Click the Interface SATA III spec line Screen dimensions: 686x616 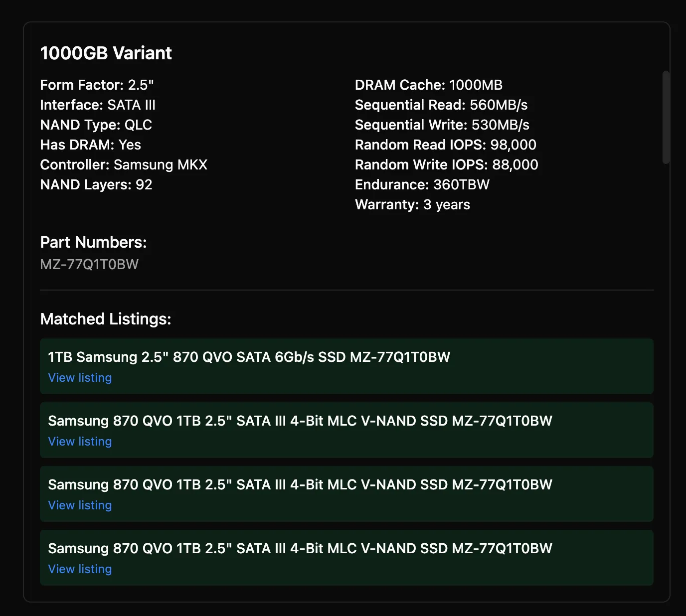pos(98,105)
